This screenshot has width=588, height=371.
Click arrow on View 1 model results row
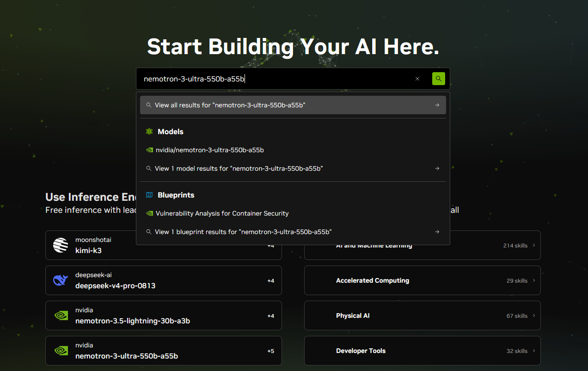437,168
